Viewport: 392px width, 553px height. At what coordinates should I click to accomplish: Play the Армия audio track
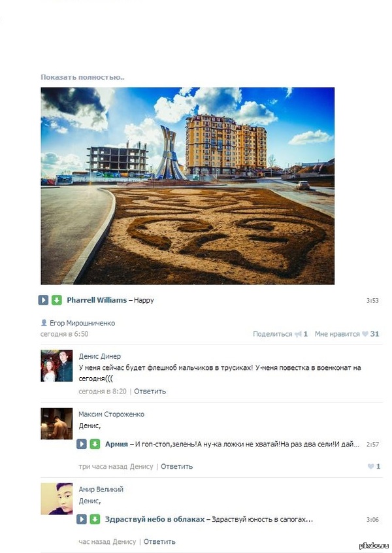[82, 444]
